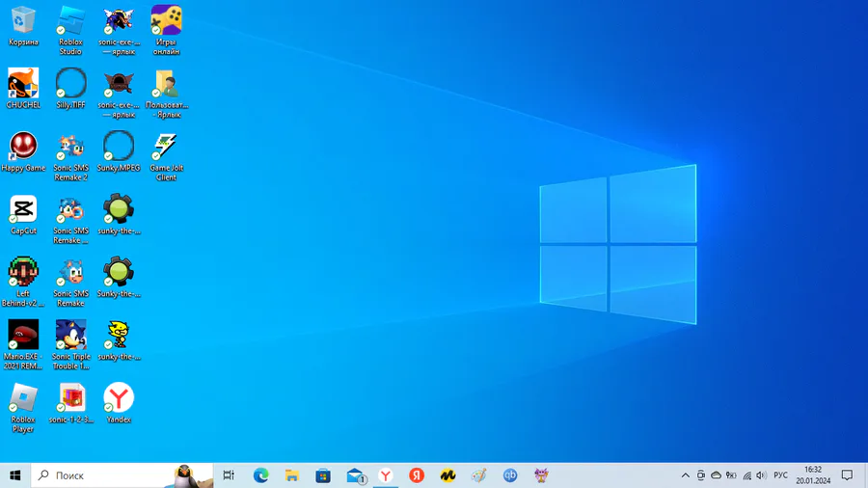This screenshot has height=488, width=868.
Task: Open the Пользоват... folder shortcut
Action: click(x=166, y=94)
